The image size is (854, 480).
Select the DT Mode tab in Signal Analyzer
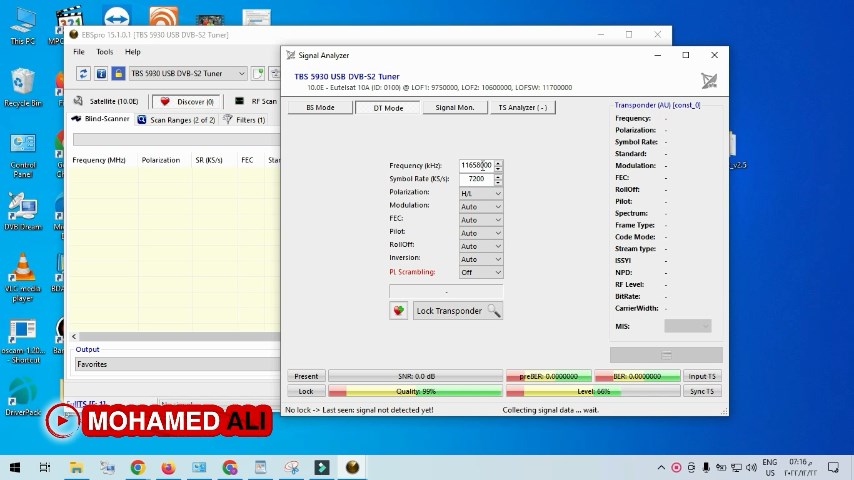click(388, 108)
